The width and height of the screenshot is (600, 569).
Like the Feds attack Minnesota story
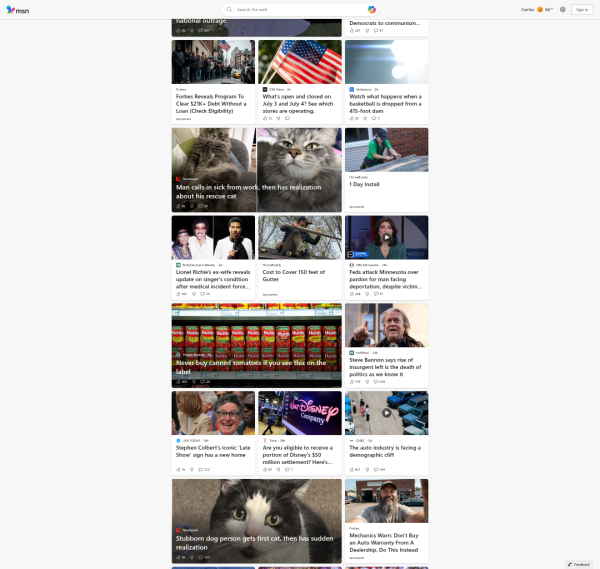[355, 294]
